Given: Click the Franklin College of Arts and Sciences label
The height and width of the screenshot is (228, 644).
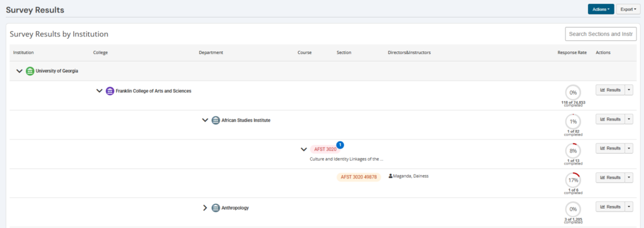Looking at the screenshot, I should (153, 91).
